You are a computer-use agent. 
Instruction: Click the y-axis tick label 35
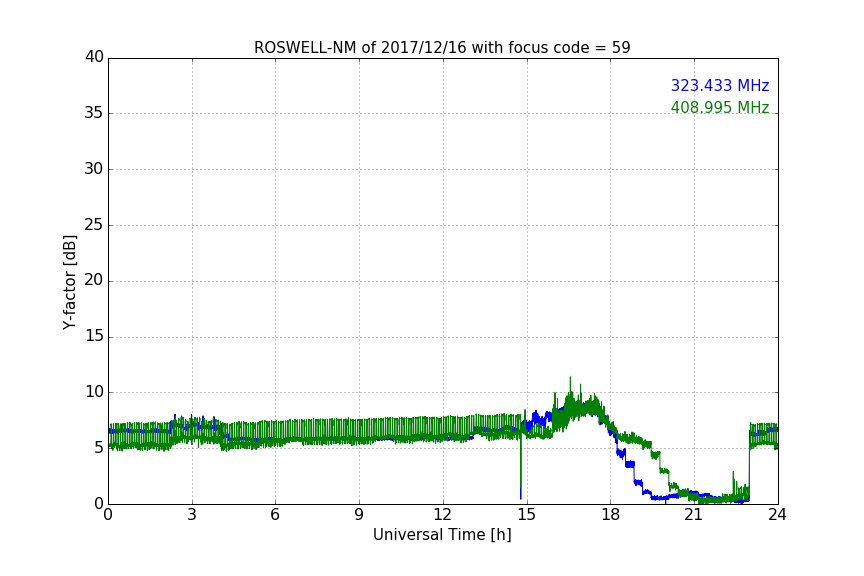pyautogui.click(x=94, y=113)
